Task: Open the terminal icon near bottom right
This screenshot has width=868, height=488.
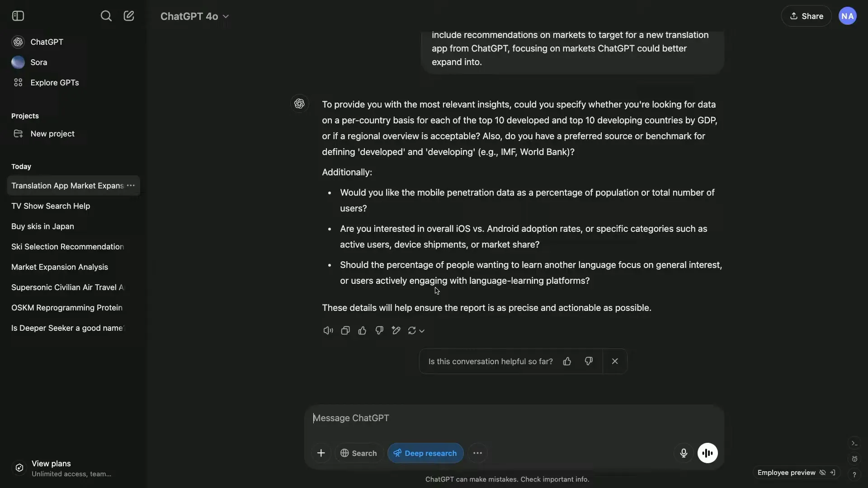Action: [x=854, y=443]
